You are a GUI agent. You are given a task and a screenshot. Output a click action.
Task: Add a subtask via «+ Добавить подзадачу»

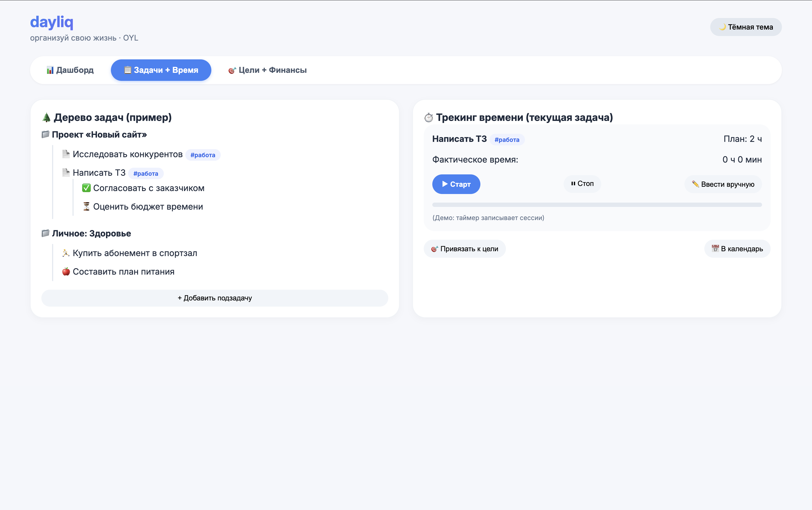pyautogui.click(x=215, y=298)
